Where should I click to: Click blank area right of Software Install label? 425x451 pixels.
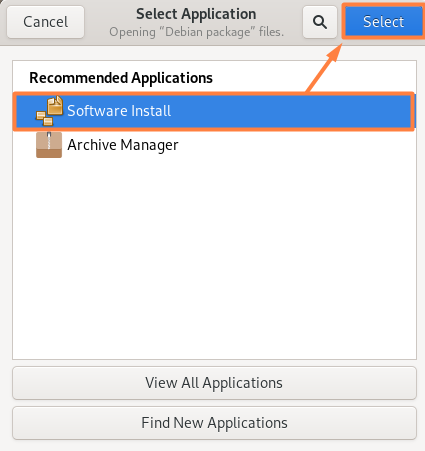[x=292, y=111]
